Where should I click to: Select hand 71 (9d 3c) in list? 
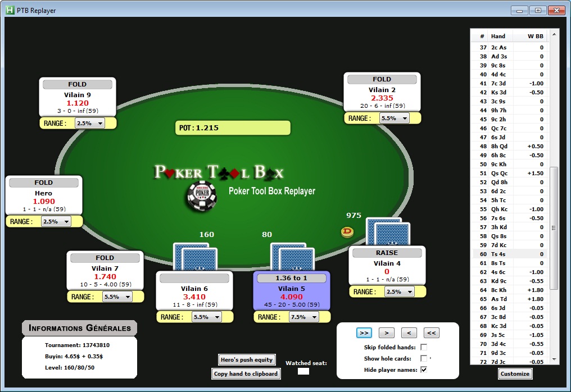510,353
